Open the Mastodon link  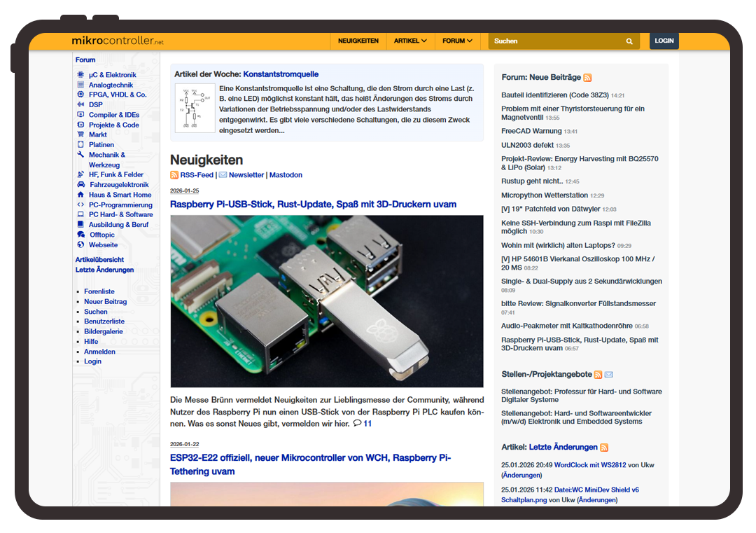286,175
